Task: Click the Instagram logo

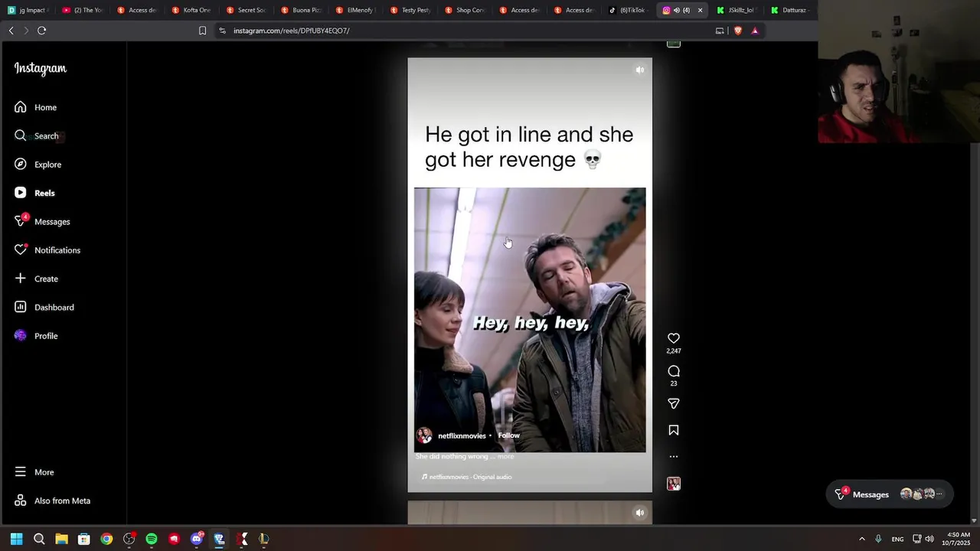Action: coord(41,68)
